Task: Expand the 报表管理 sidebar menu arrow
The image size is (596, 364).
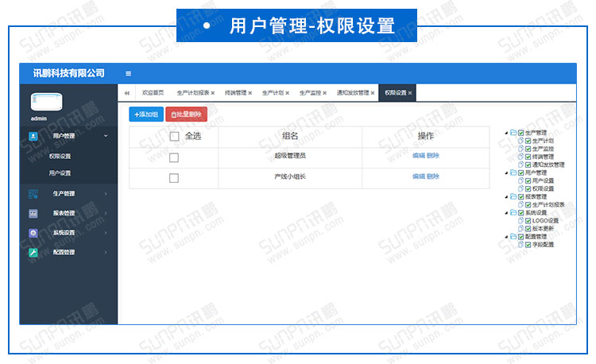Action: tap(106, 213)
